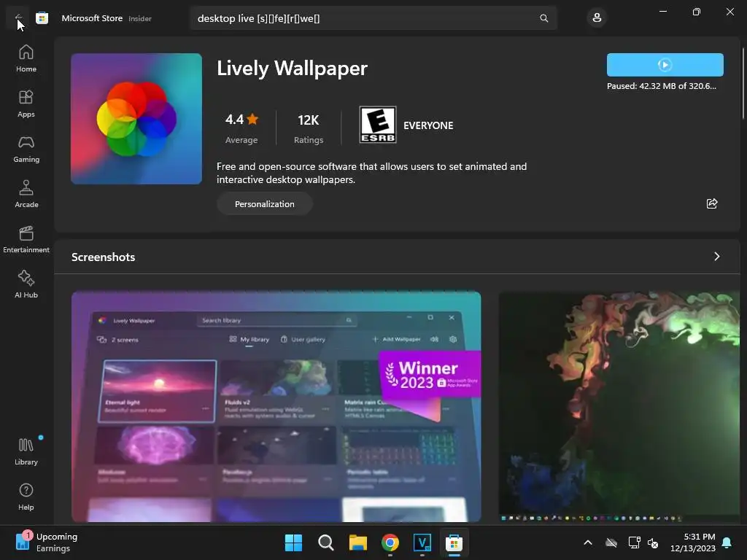
Task: Click the 12K Ratings count
Action: coord(309,128)
